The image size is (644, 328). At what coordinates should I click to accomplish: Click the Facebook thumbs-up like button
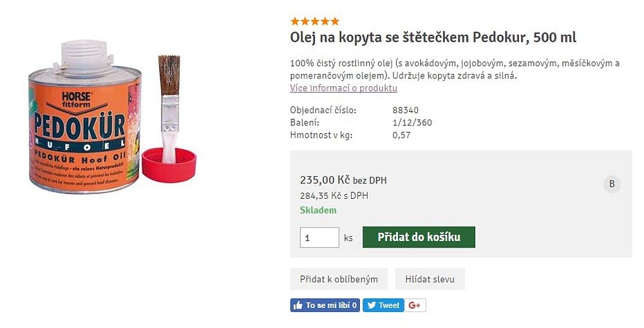[x=325, y=305]
